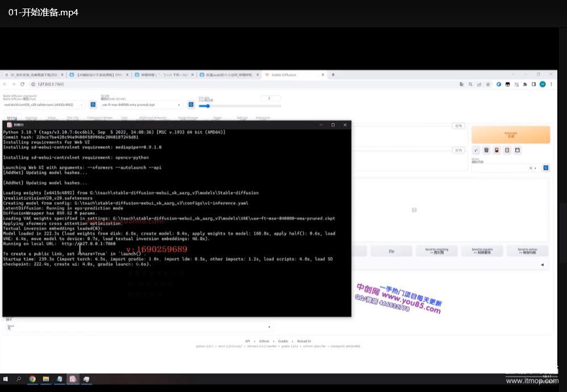Expand the SD VAE model dropdown
The image size is (567, 392).
(141, 105)
